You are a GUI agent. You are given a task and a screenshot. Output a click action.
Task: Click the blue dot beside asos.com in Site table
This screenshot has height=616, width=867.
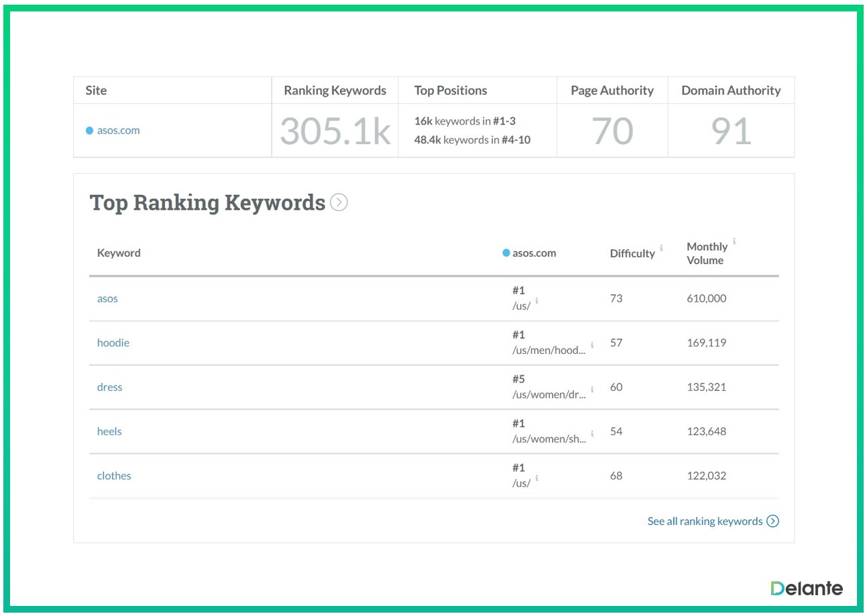coord(89,131)
